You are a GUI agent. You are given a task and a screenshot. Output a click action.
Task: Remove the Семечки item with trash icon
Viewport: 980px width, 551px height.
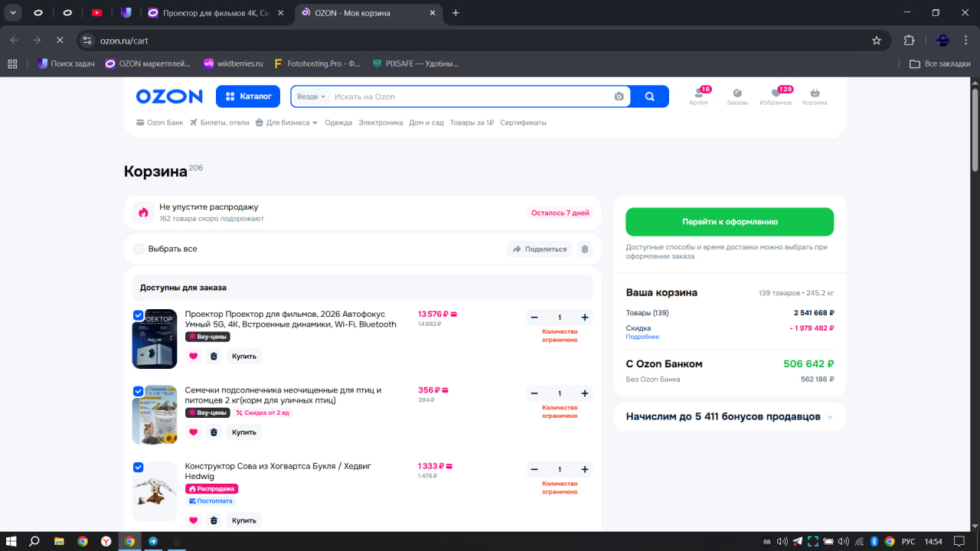click(214, 432)
